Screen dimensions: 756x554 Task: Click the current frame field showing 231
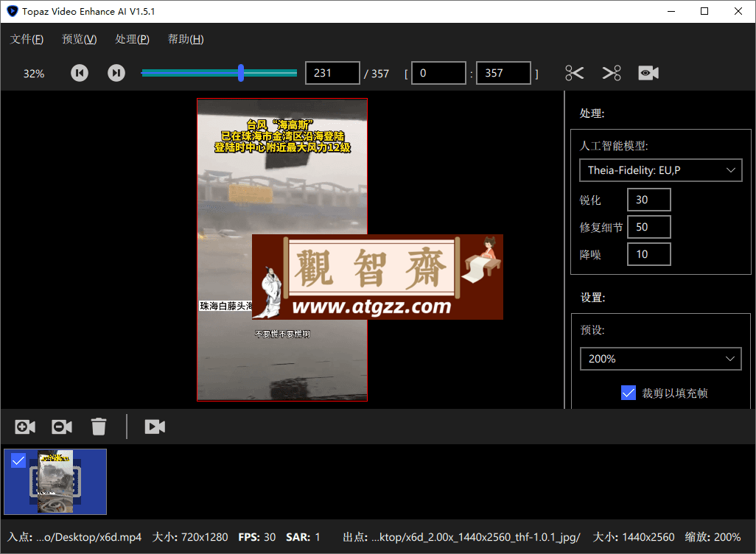(x=332, y=73)
